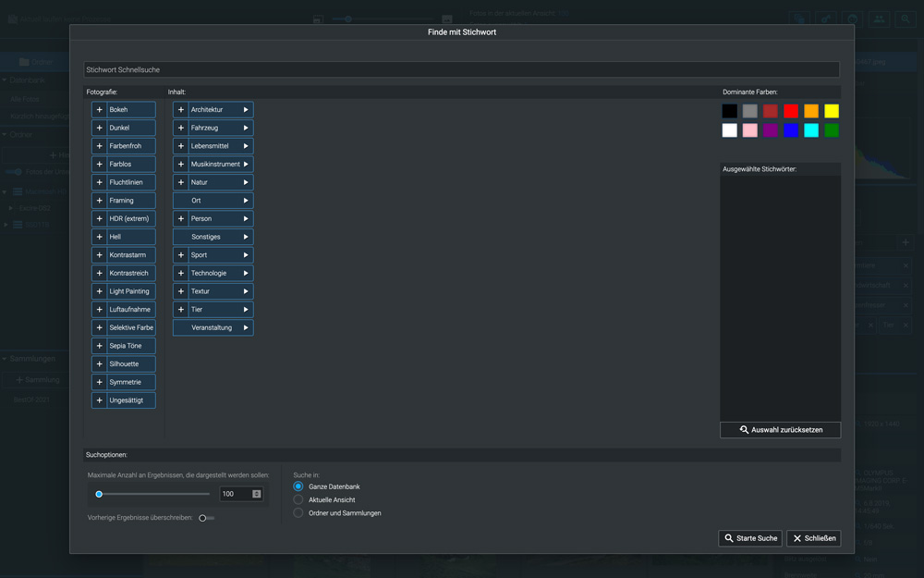This screenshot has width=924, height=578.
Task: Pick the cyan dominant color swatch
Action: click(x=811, y=130)
